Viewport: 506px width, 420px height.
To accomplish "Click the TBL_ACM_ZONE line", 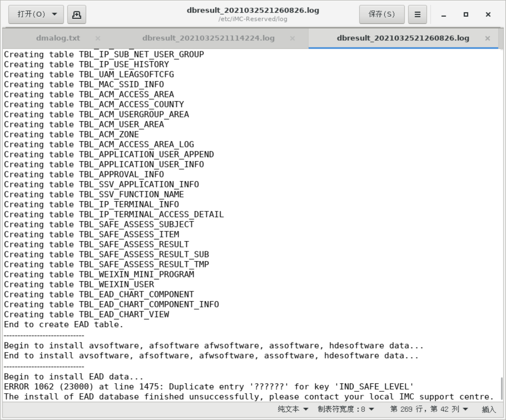I will pyautogui.click(x=71, y=135).
